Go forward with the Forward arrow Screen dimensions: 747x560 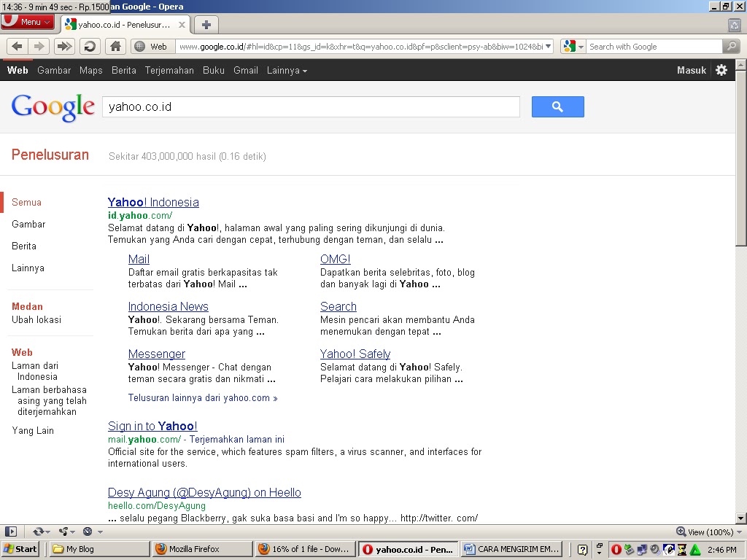(39, 46)
